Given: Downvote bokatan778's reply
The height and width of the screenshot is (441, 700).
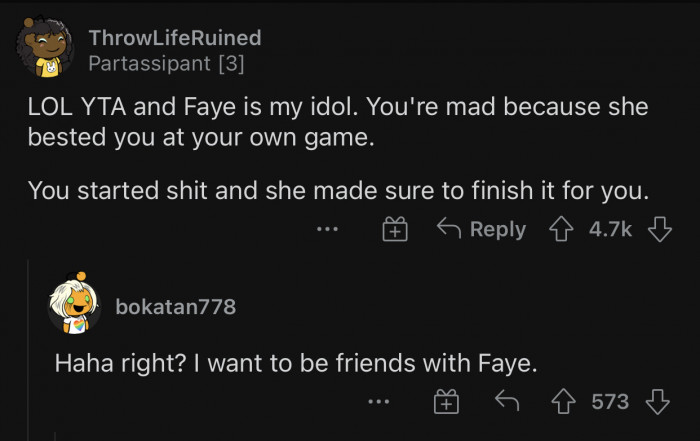Looking at the screenshot, I should click(657, 402).
